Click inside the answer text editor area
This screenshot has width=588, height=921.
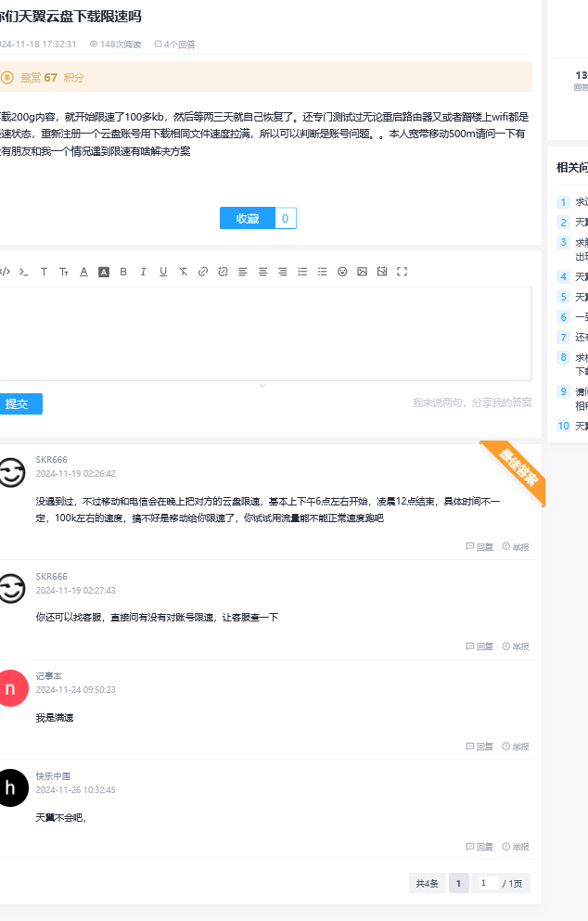[x=264, y=333]
